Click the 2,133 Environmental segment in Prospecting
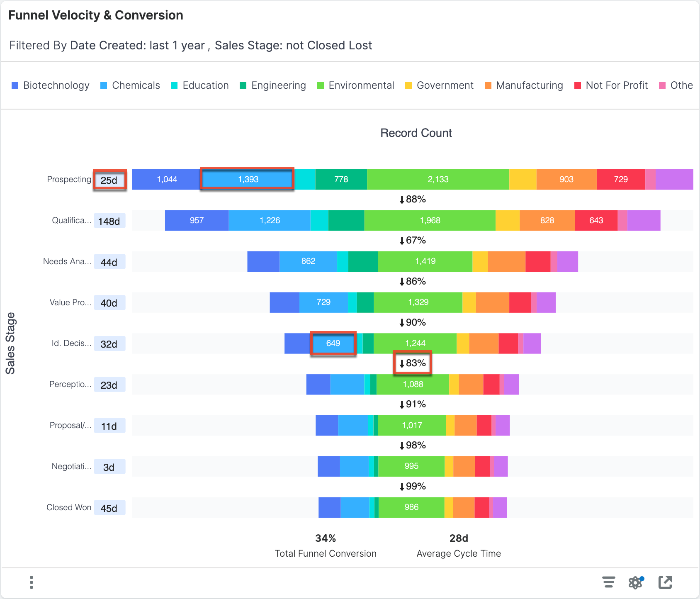700x599 pixels. 438,179
